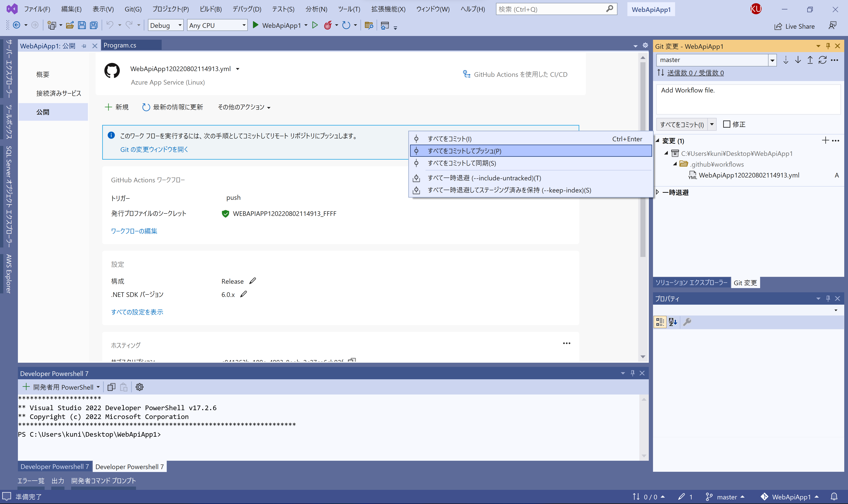
Task: Pin the Git 変更 panel
Action: coord(828,46)
